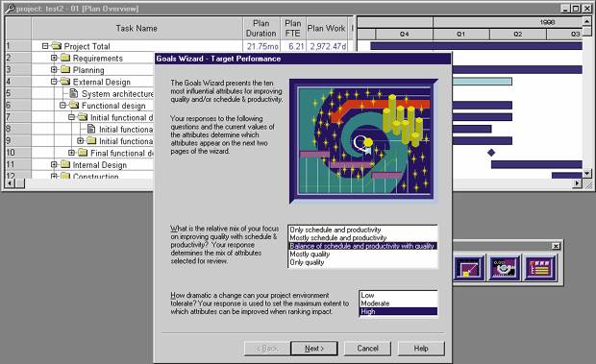
Task: Choose "Low" change tolerance
Action: pyautogui.click(x=367, y=295)
